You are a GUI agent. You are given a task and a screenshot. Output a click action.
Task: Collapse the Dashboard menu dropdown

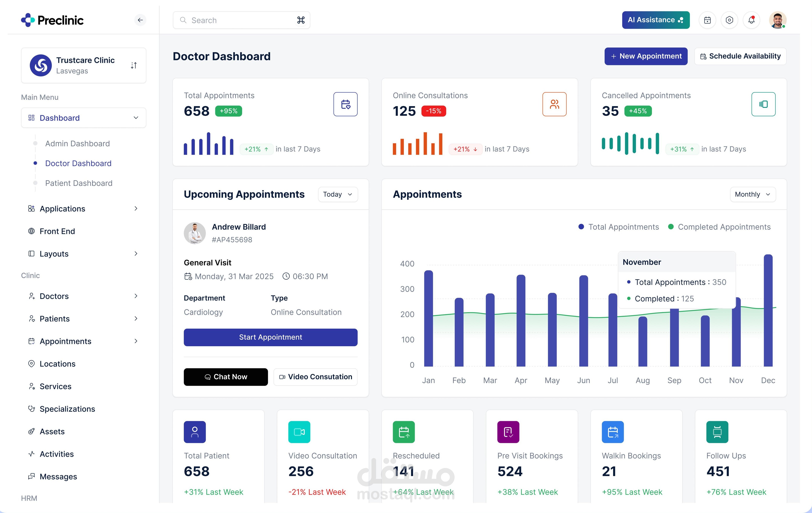click(136, 118)
